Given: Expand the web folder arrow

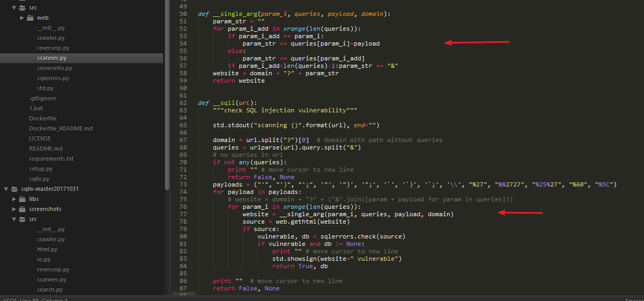Looking at the screenshot, I should point(22,17).
